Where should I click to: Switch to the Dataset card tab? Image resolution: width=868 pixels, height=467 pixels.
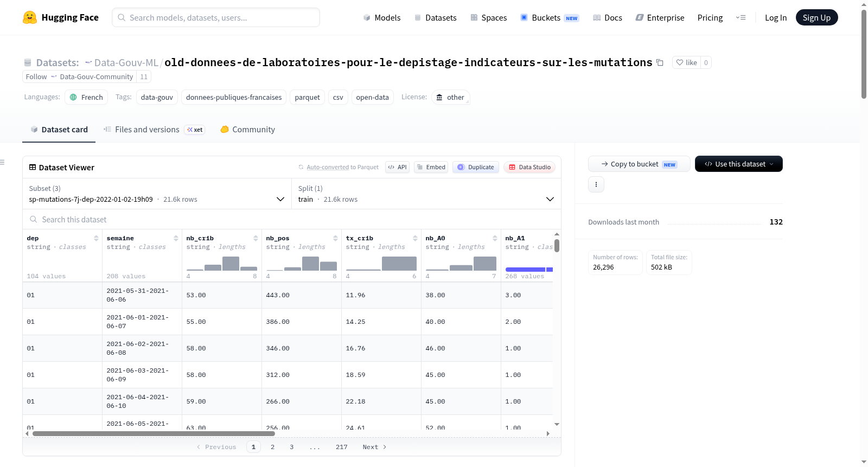(x=59, y=130)
